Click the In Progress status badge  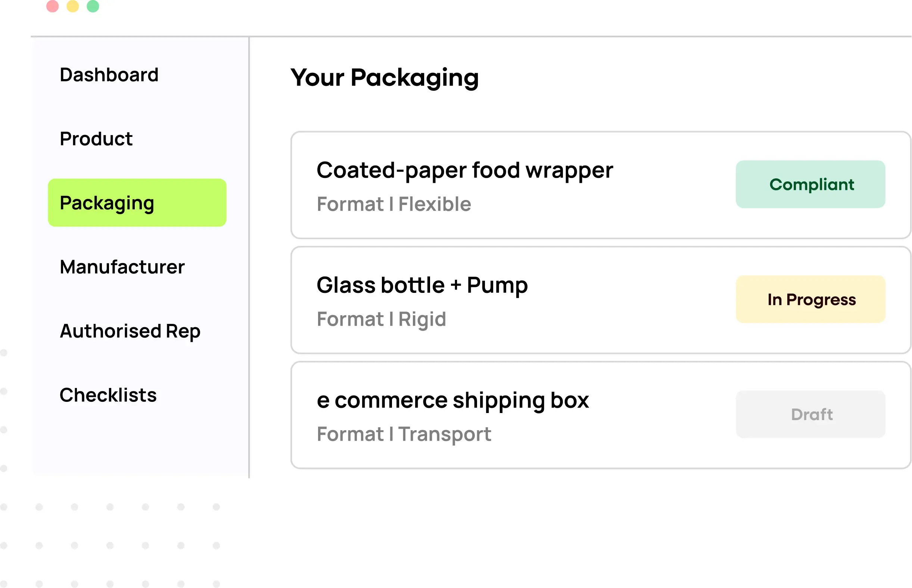pos(810,299)
